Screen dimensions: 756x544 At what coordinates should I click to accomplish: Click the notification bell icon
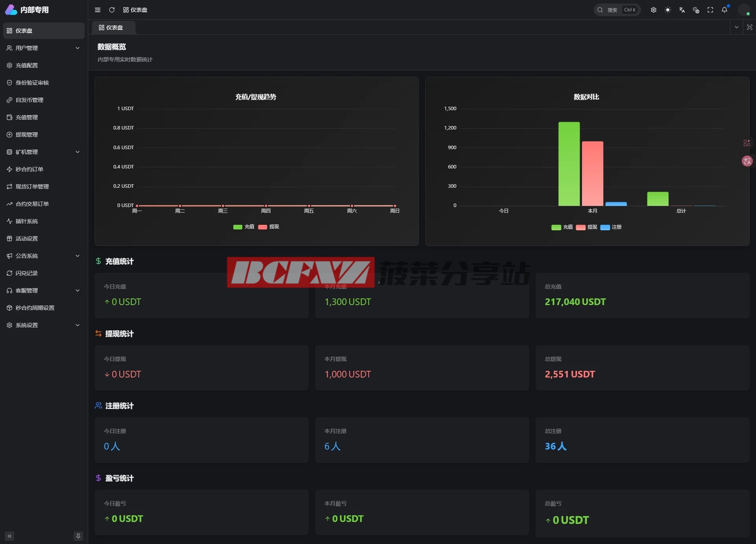pyautogui.click(x=724, y=10)
